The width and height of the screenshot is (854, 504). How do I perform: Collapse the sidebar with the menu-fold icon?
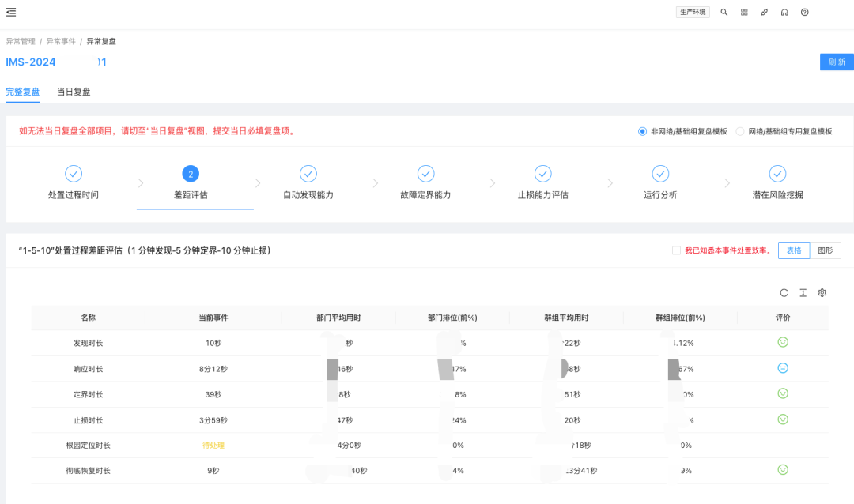tap(11, 12)
